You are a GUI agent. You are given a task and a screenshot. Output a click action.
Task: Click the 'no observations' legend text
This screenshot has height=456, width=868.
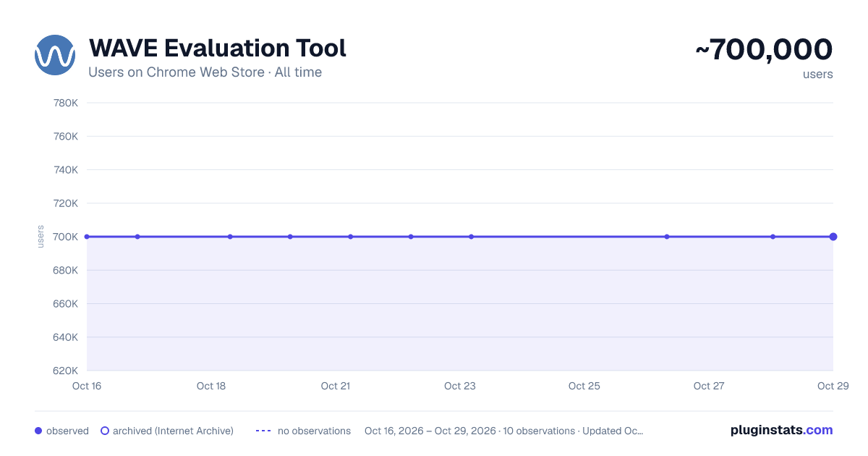[x=314, y=431]
